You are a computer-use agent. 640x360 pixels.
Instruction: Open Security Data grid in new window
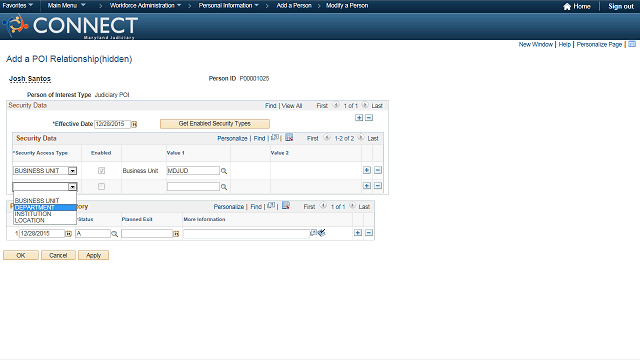(275, 138)
